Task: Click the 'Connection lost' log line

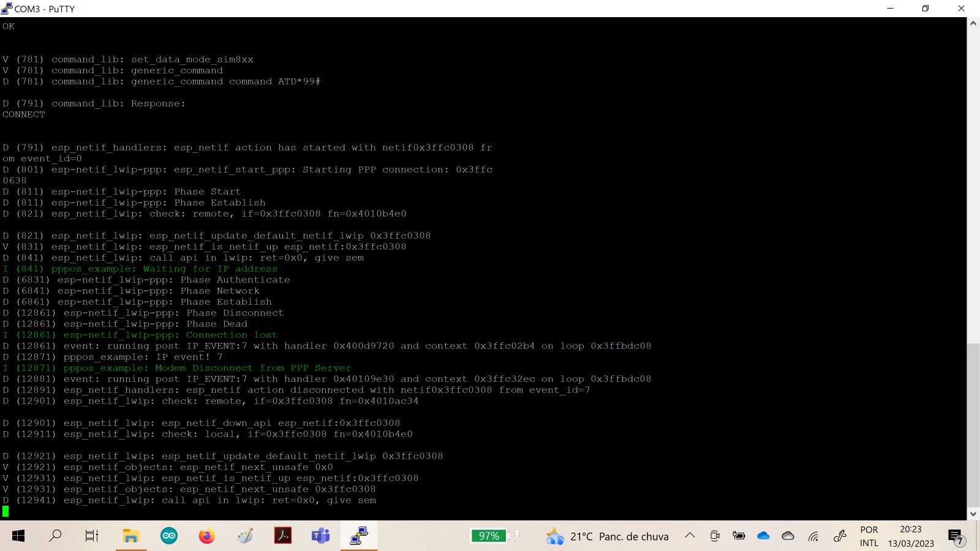Action: pos(140,335)
